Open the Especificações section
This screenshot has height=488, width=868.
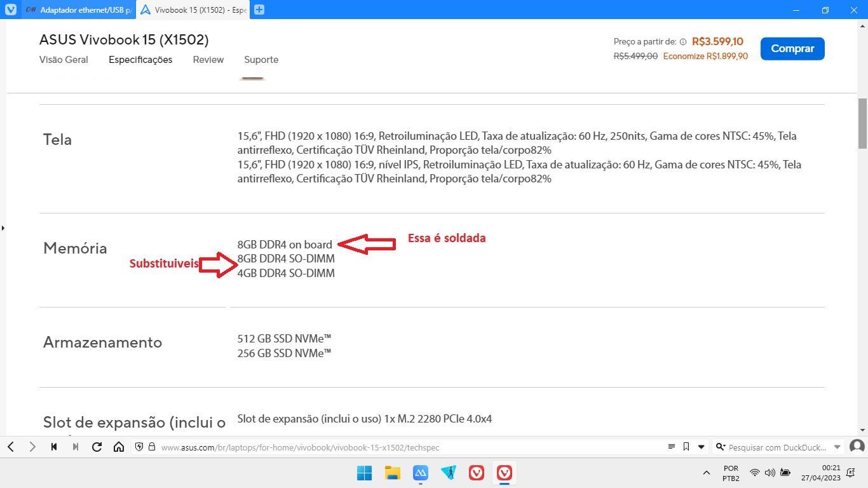(140, 60)
